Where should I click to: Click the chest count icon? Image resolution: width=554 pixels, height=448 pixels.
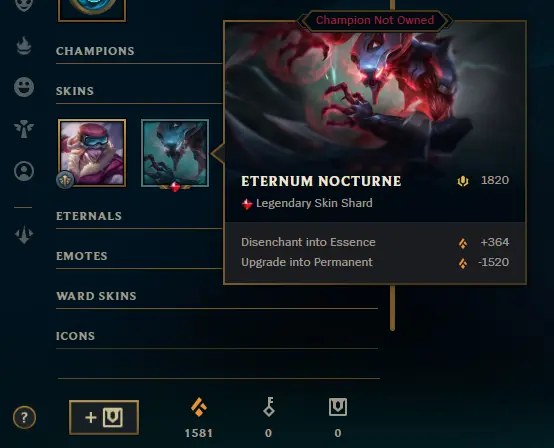click(338, 407)
